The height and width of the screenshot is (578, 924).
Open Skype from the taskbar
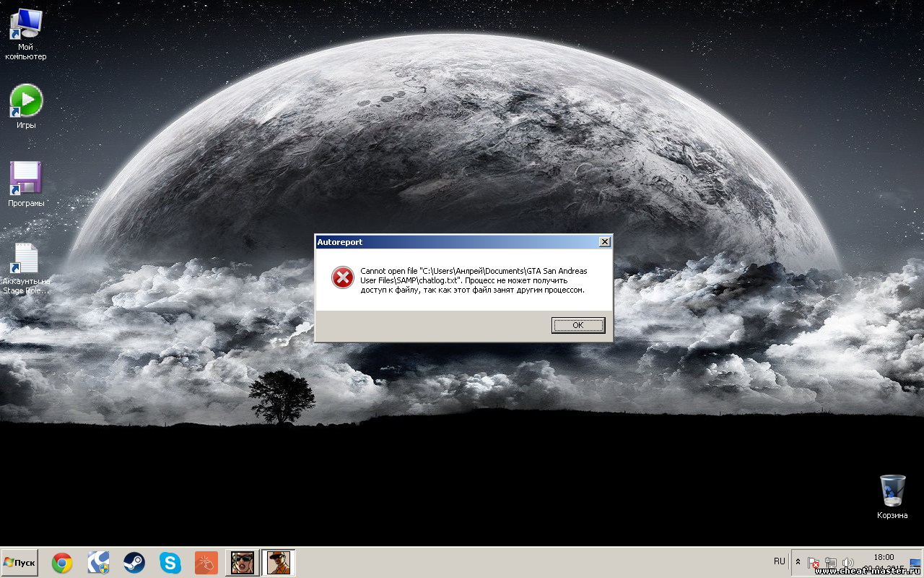(x=170, y=563)
